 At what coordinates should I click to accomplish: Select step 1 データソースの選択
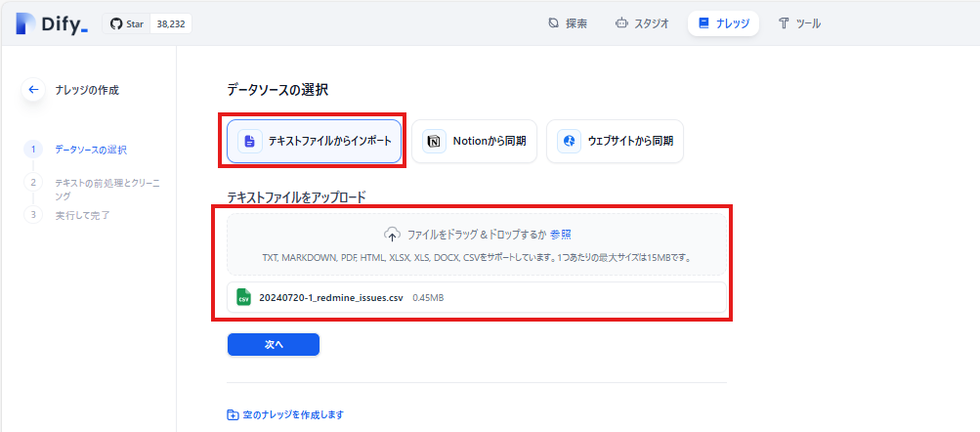click(x=75, y=150)
